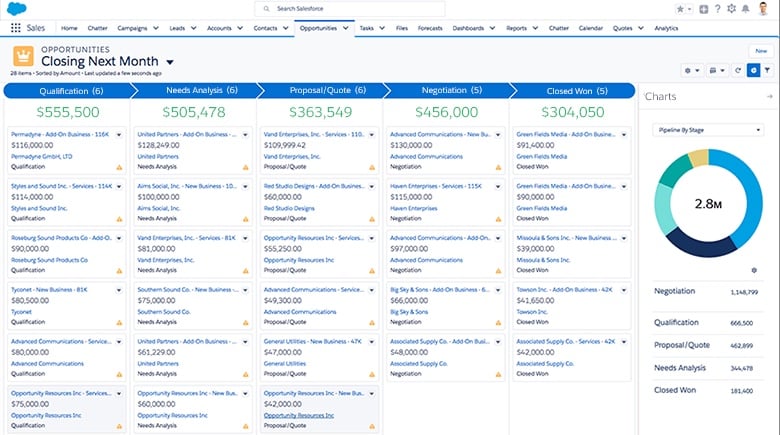Viewport: 780px width, 435px height.
Task: Refresh the opportunities list
Action: [x=738, y=71]
